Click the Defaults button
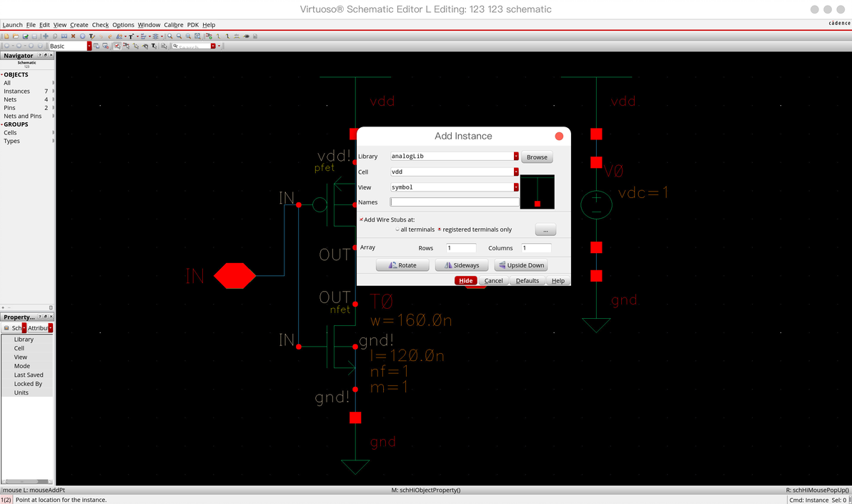Viewport: 852px width, 504px height. (527, 280)
